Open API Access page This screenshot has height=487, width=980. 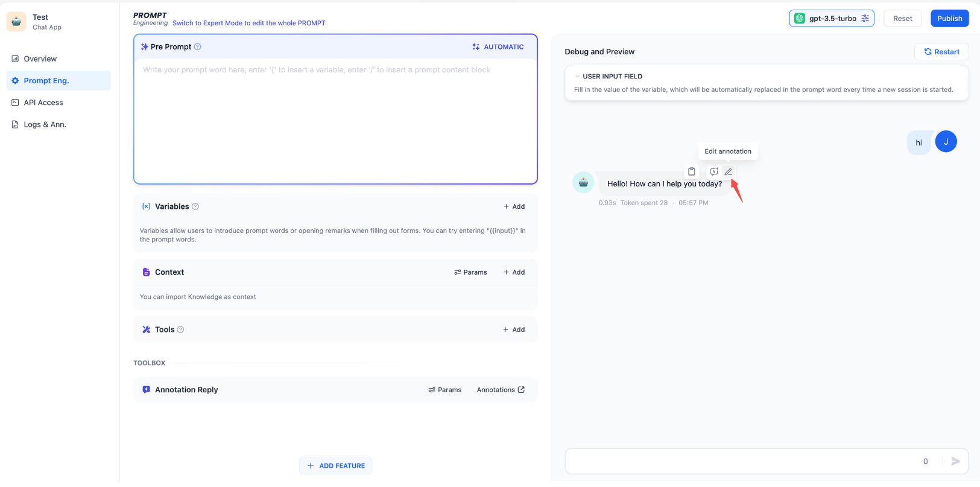43,103
